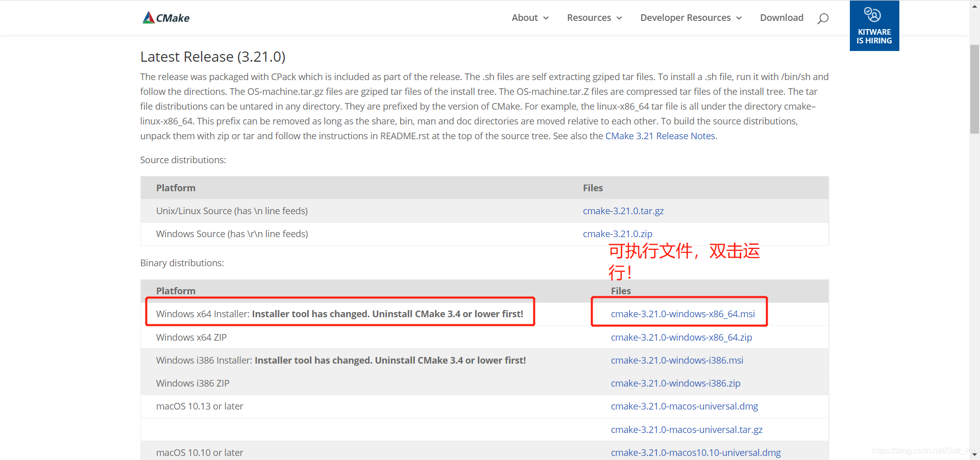Image resolution: width=980 pixels, height=460 pixels.
Task: Click the scrollbar down arrow
Action: [974, 454]
